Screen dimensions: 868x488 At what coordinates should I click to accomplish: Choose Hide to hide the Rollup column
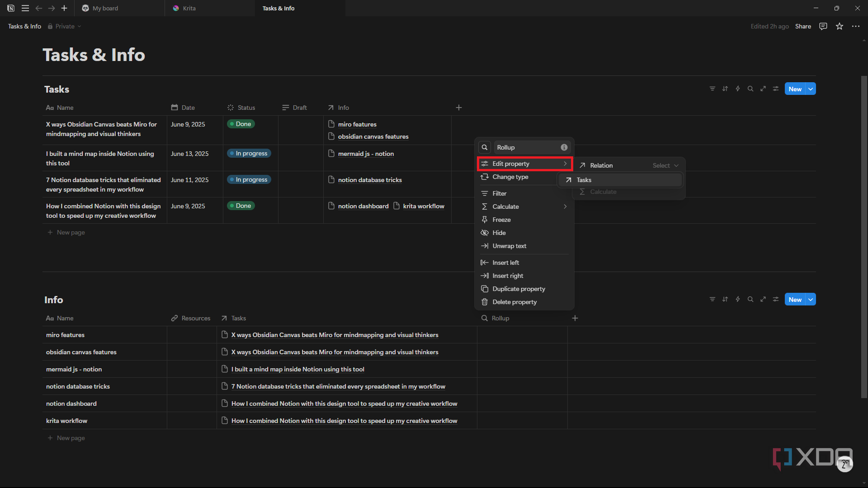click(524, 233)
